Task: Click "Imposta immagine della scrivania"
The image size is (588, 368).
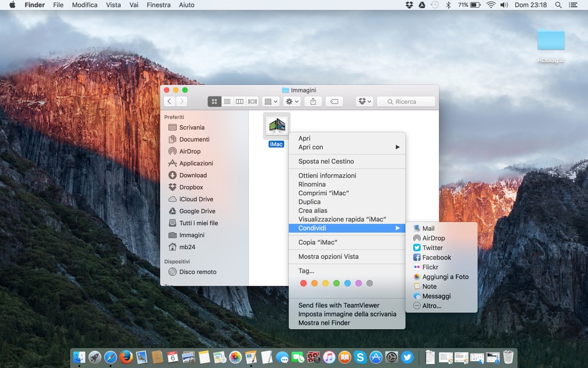Action: [x=347, y=314]
